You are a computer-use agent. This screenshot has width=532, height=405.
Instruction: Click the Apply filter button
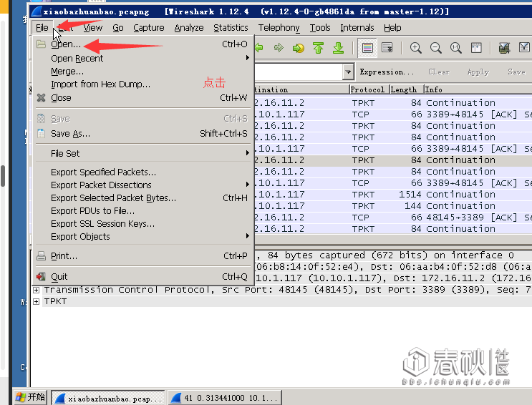pos(478,72)
